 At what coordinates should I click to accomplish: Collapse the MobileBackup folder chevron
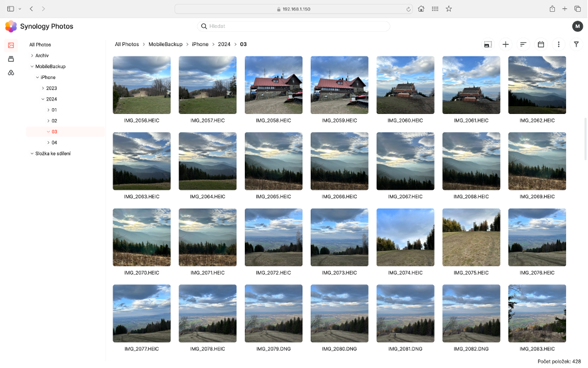tap(32, 66)
